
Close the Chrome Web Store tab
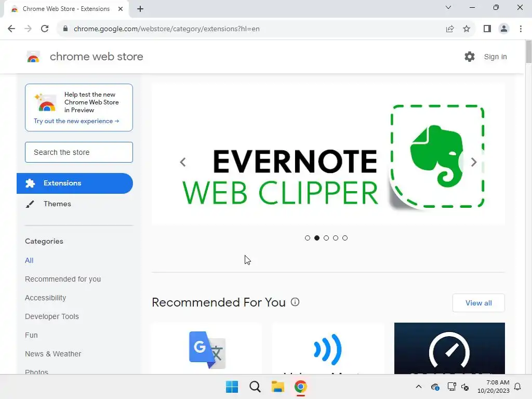point(121,9)
